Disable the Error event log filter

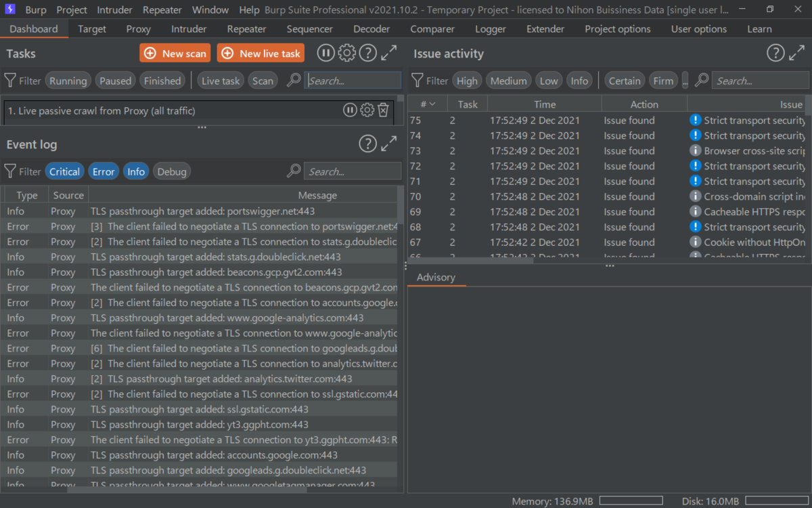[x=104, y=171]
